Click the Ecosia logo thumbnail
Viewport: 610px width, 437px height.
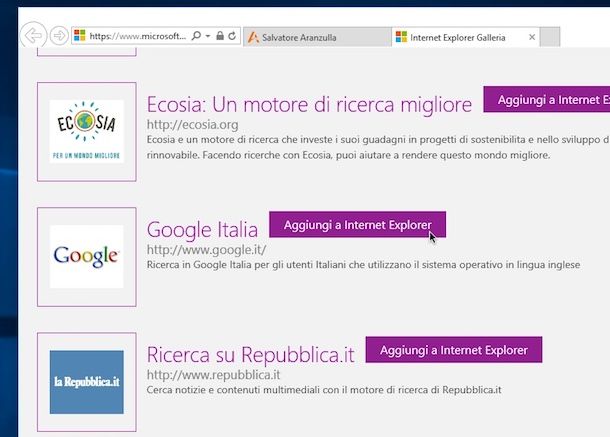(87, 132)
